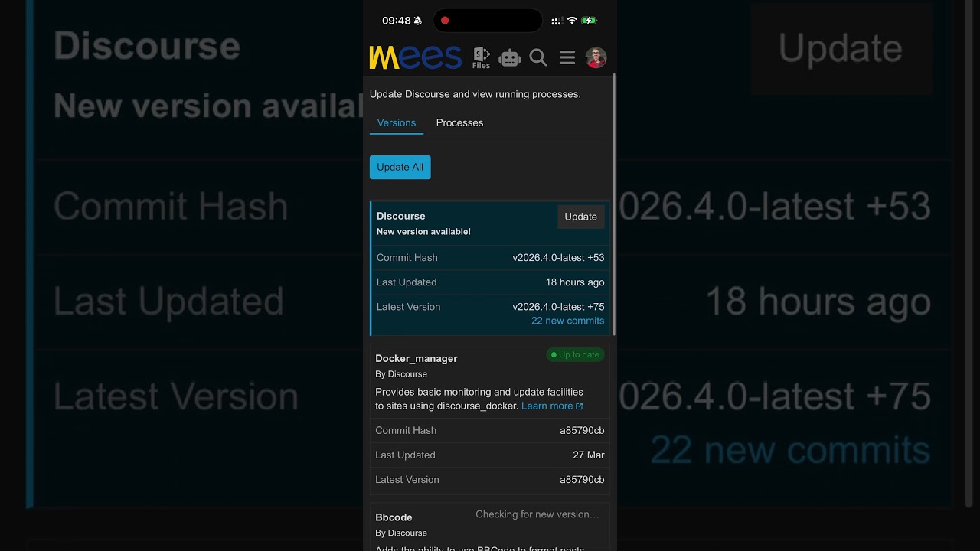Screen dimensions: 980x551
Task: Open the robot chatbot icon
Action: pyautogui.click(x=509, y=58)
